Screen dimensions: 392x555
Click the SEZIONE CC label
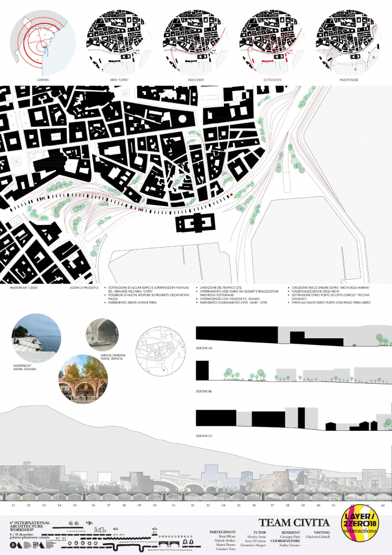tap(205, 435)
